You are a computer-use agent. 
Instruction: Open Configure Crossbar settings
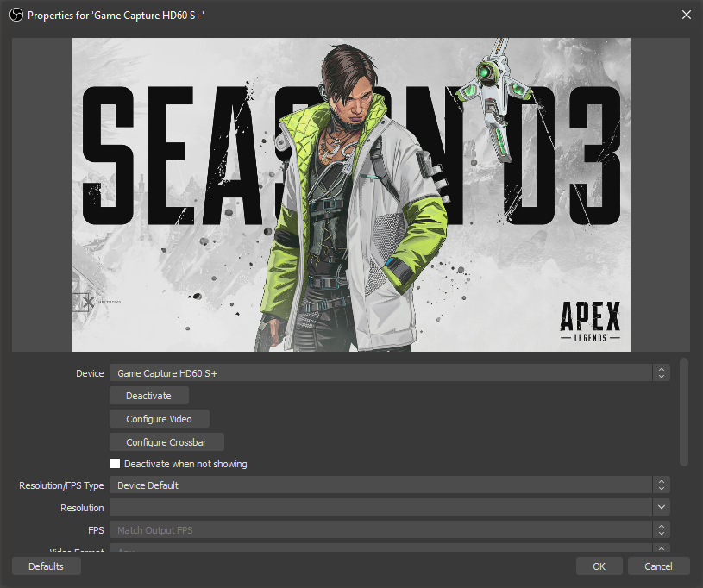pyautogui.click(x=166, y=442)
